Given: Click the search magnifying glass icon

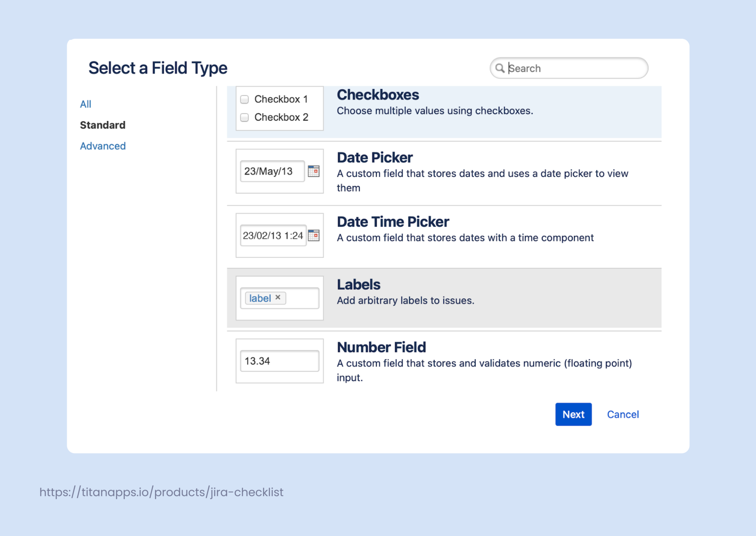Looking at the screenshot, I should 501,68.
